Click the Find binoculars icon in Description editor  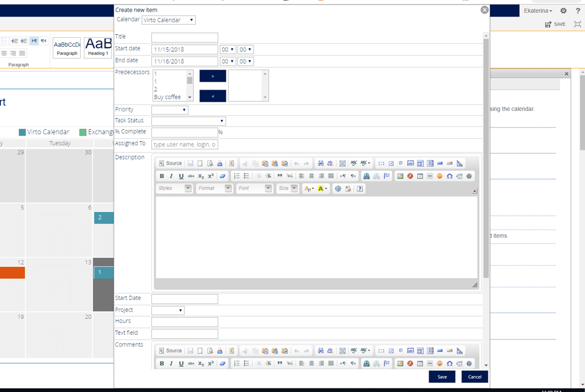pos(320,163)
